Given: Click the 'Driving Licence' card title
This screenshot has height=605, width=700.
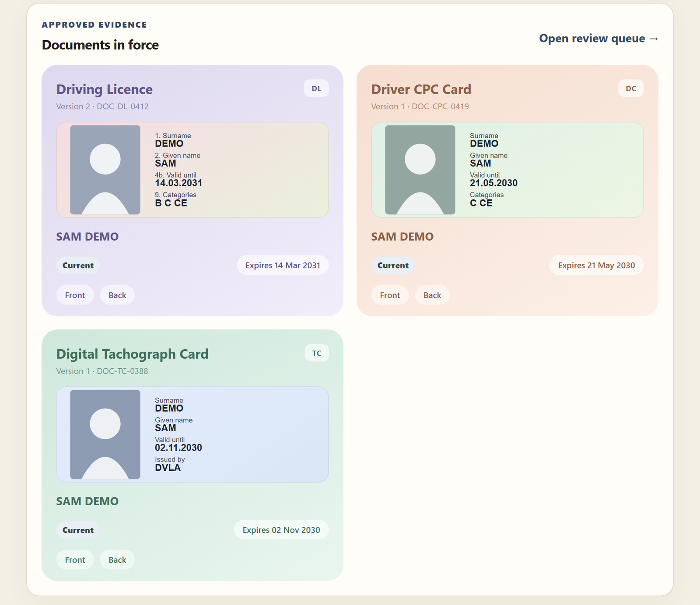Looking at the screenshot, I should pyautogui.click(x=104, y=89).
